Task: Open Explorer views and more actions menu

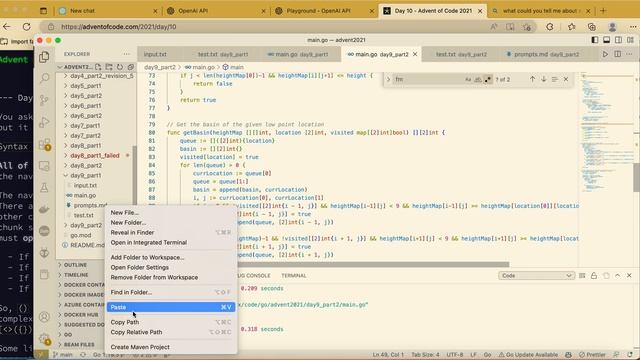Action: tap(127, 54)
